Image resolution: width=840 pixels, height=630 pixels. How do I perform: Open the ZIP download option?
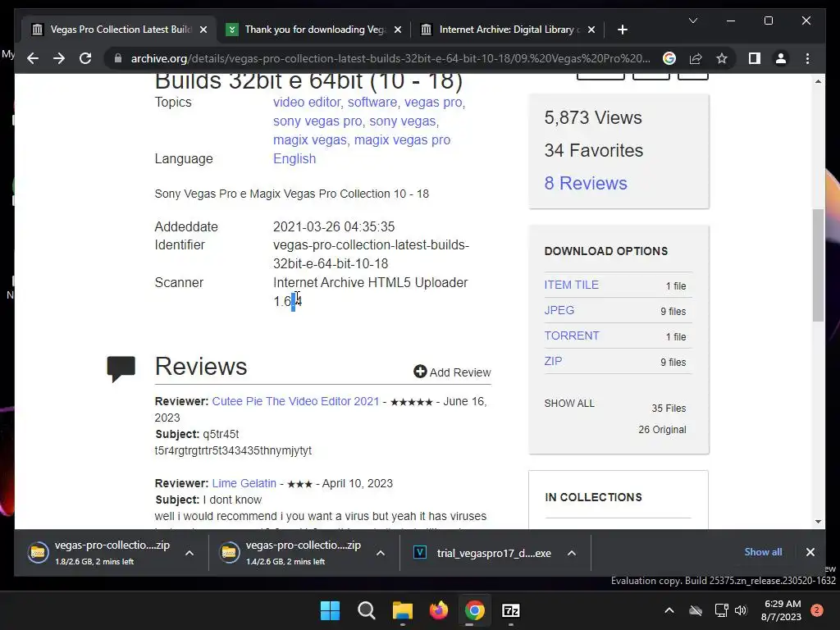point(554,361)
